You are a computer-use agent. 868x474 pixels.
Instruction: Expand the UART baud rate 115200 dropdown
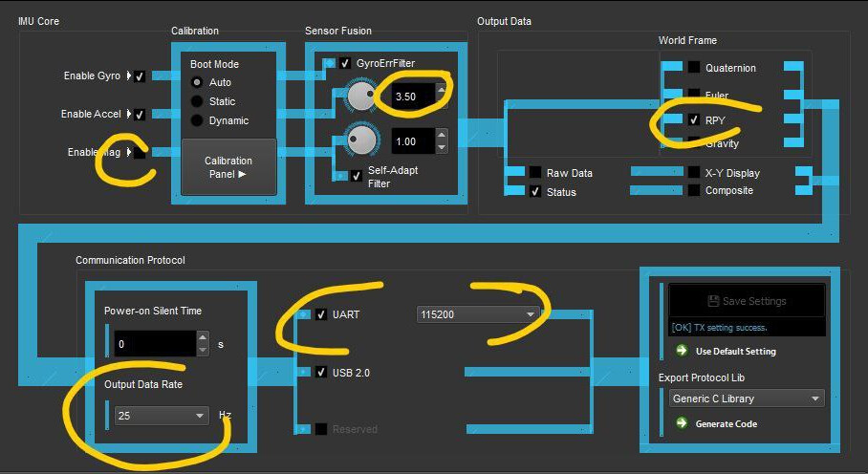tap(531, 314)
